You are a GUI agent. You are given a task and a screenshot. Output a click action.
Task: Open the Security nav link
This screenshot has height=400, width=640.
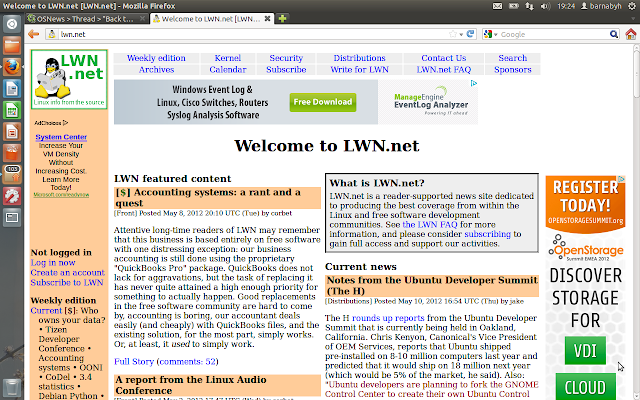point(286,58)
